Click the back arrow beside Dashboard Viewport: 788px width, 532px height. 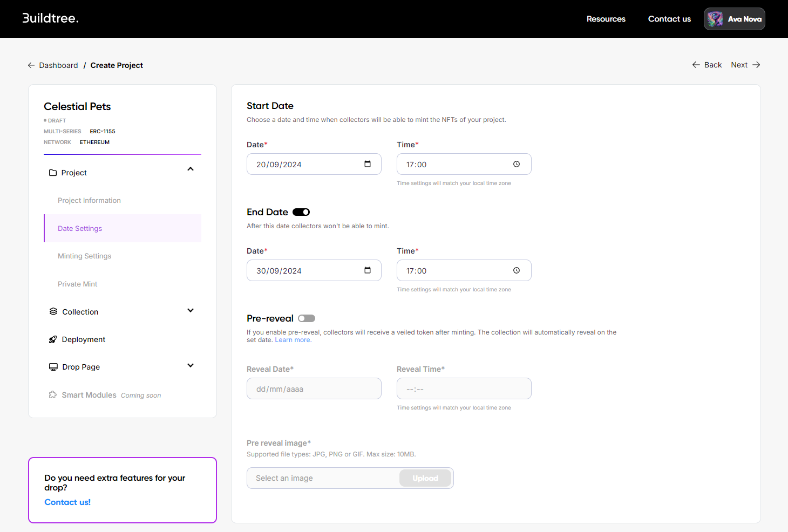pyautogui.click(x=31, y=65)
